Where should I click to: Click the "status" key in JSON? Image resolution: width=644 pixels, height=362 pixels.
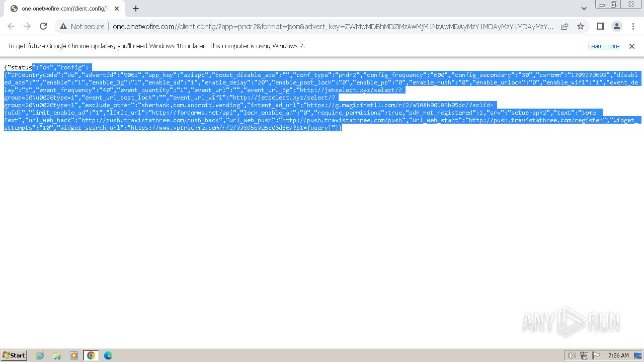[20, 67]
